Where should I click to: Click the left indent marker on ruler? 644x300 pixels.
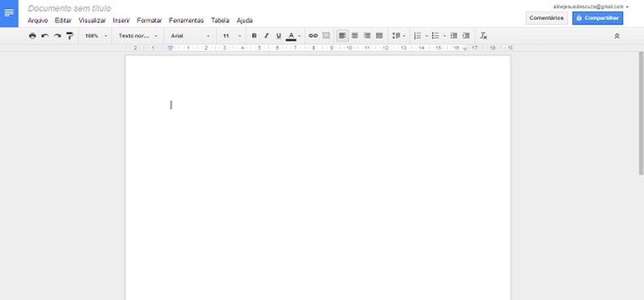[x=171, y=48]
